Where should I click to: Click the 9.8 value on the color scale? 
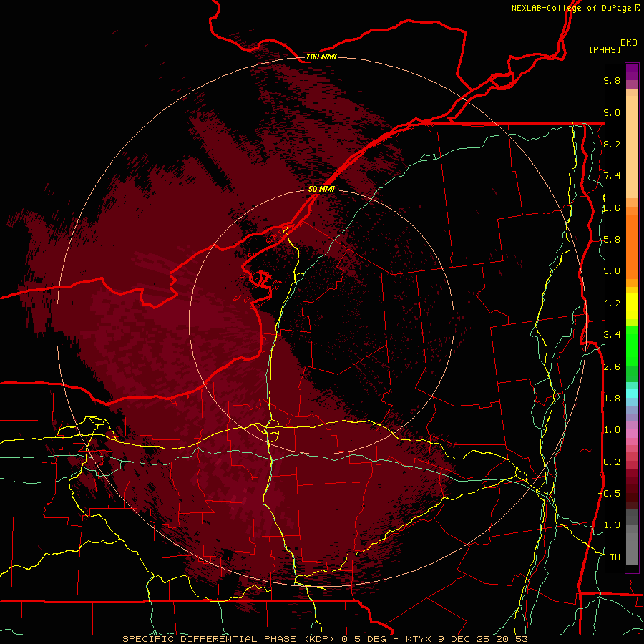612,80
